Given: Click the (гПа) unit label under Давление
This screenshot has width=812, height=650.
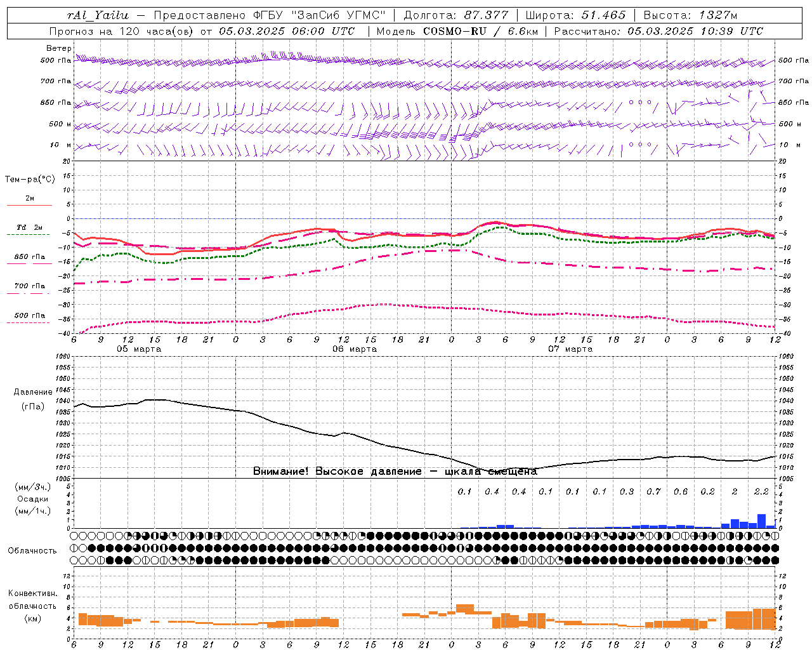Looking at the screenshot, I should pos(33,406).
